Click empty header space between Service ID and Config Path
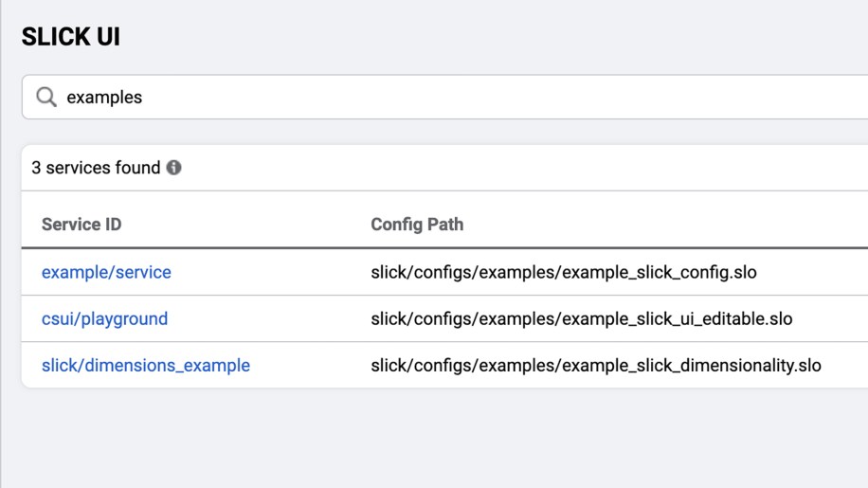This screenshot has width=868, height=488. coord(246,225)
